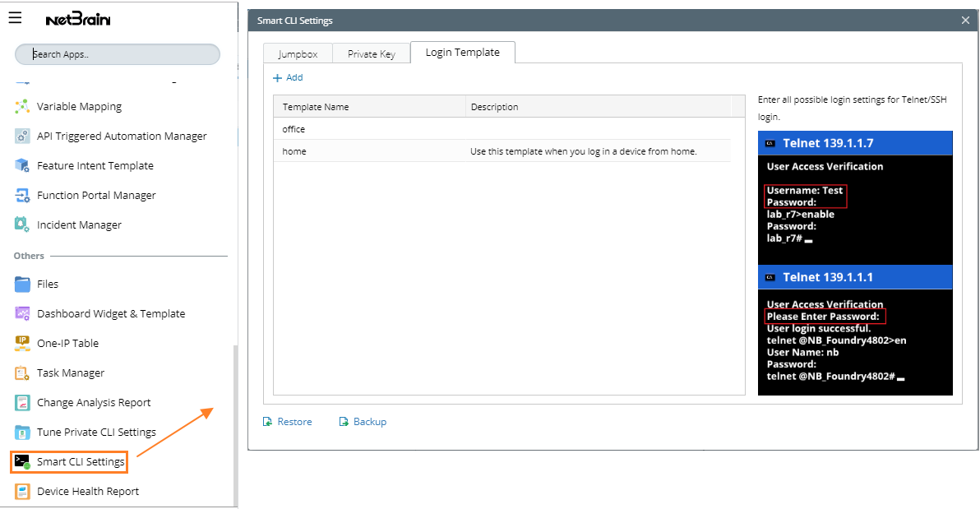The image size is (980, 509).
Task: Open the hamburger menu icon
Action: pos(15,18)
